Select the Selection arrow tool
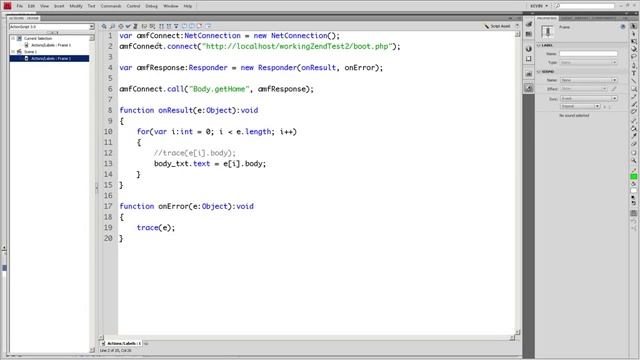 [x=633, y=26]
